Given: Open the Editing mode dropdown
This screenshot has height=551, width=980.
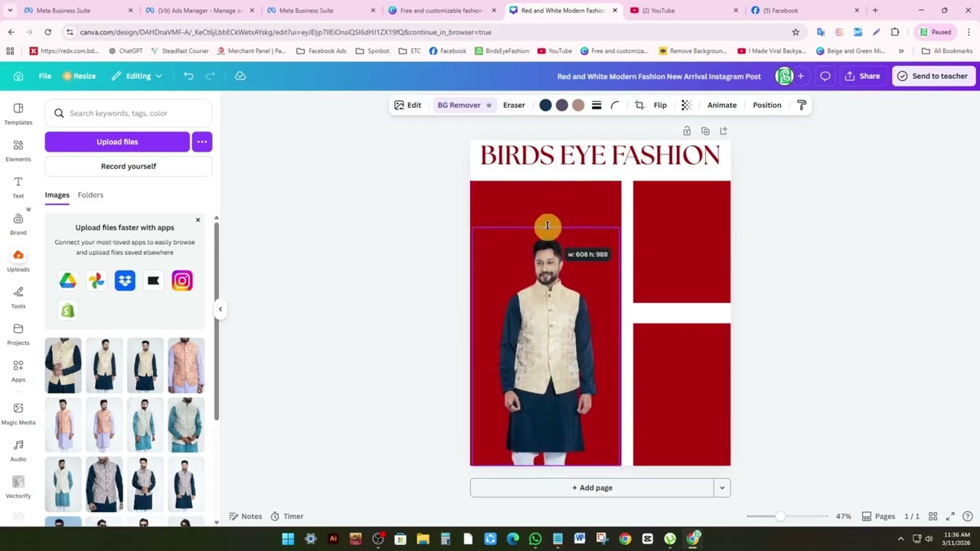Looking at the screenshot, I should 137,76.
